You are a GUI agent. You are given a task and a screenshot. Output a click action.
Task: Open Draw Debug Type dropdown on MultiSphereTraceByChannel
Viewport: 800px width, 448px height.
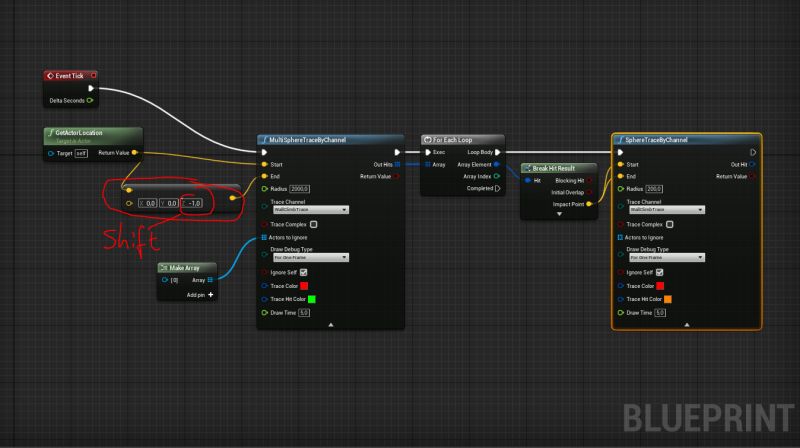pos(311,257)
